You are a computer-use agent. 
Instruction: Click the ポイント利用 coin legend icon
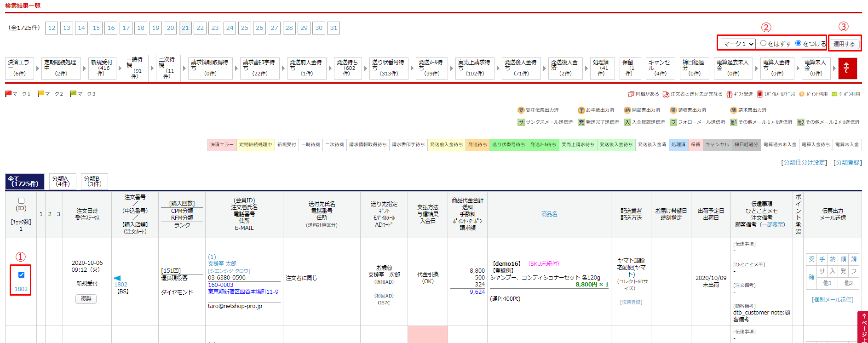pyautogui.click(x=802, y=94)
